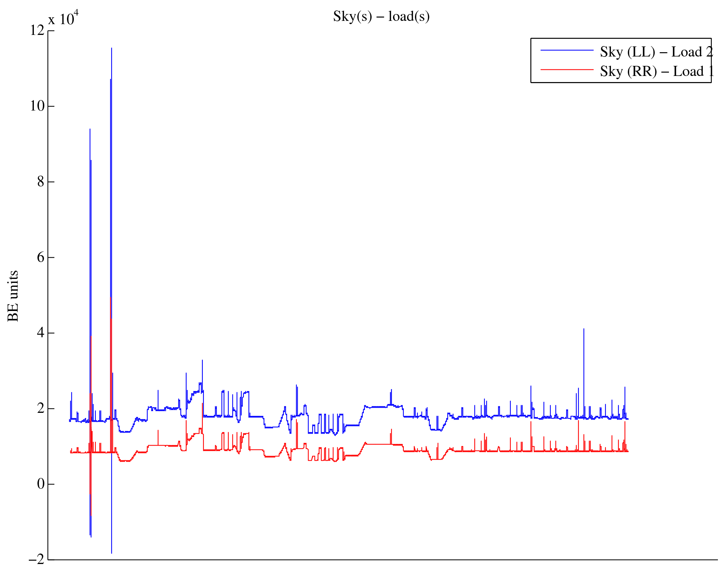Click the 'BE units' y-axis label
Screen dimensions: 728x573
(x=13, y=296)
